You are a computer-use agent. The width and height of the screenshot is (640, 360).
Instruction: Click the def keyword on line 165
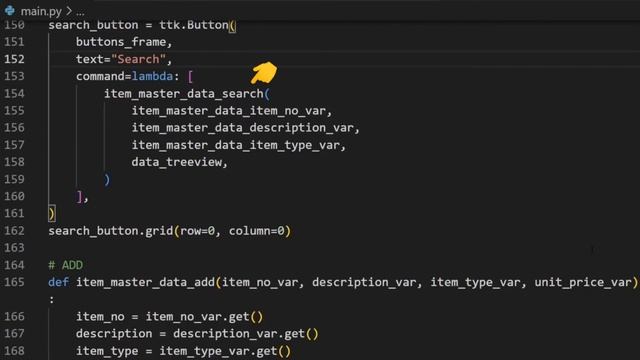coord(58,282)
